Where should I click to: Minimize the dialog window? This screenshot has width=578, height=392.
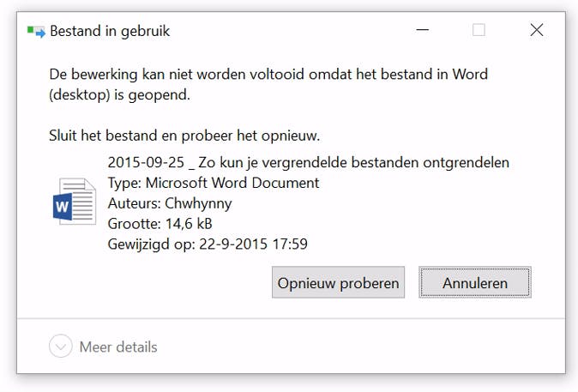[x=422, y=30]
